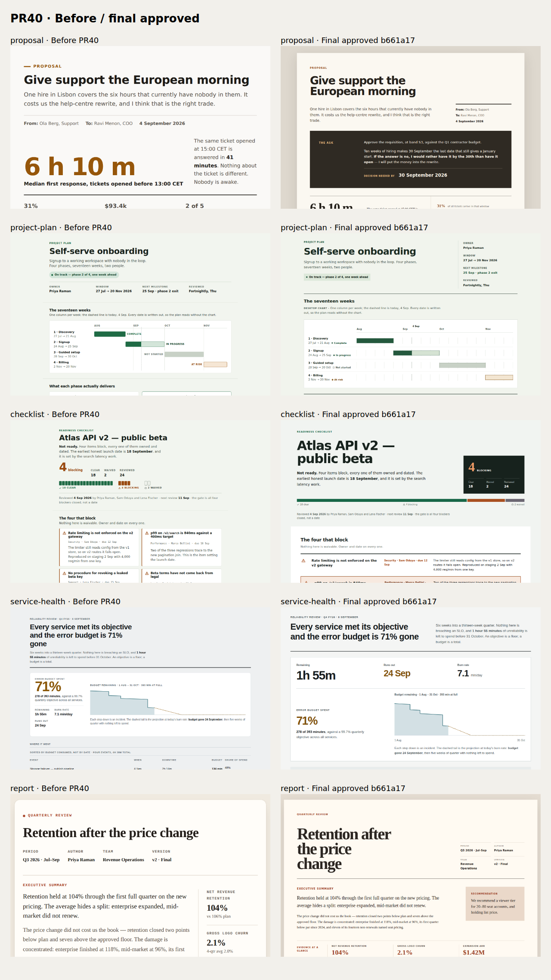Open the proposal Final approved b661a17 thumbnail

tap(411, 127)
